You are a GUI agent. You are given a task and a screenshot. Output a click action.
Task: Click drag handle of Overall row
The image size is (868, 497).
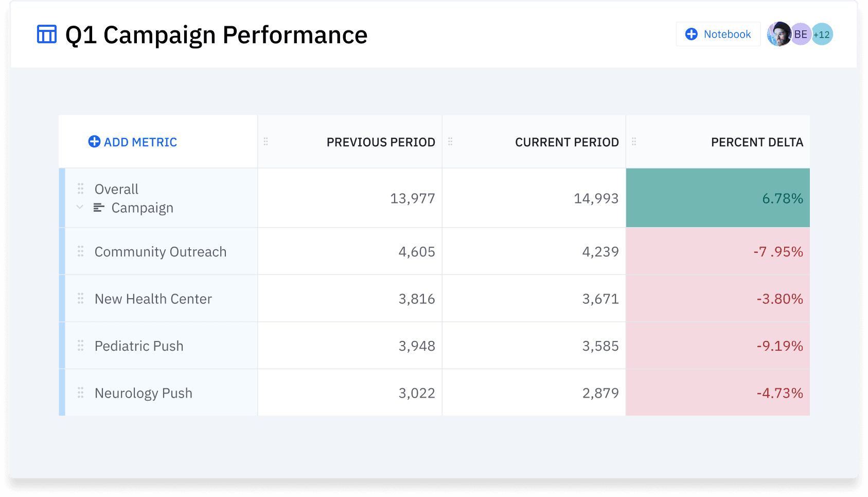pos(81,189)
